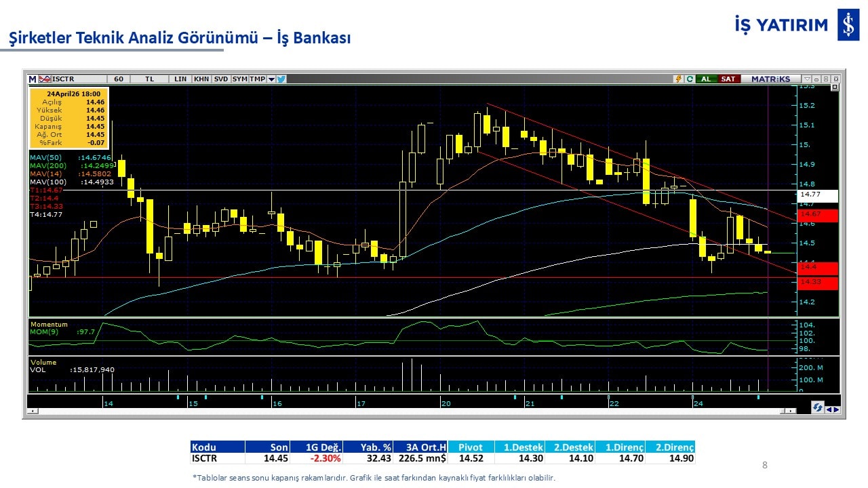Select the SYM toolbar item

(240, 79)
